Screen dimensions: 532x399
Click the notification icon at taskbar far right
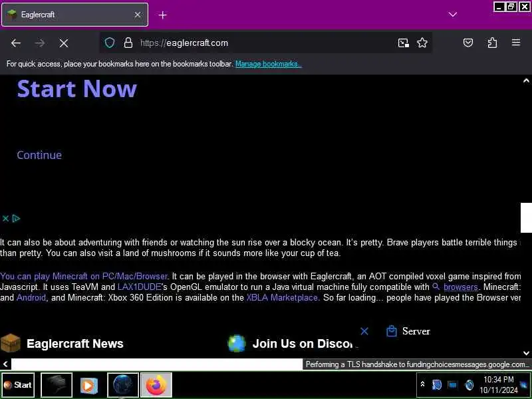525,385
